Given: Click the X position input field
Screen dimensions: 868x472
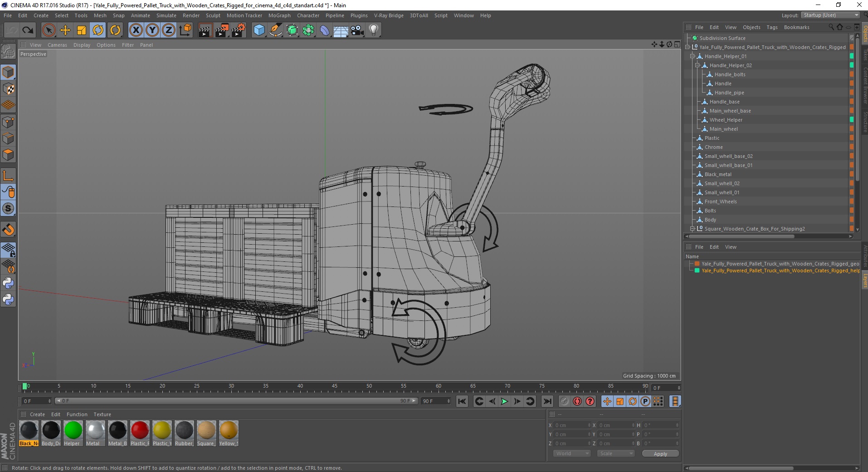Looking at the screenshot, I should tap(571, 425).
